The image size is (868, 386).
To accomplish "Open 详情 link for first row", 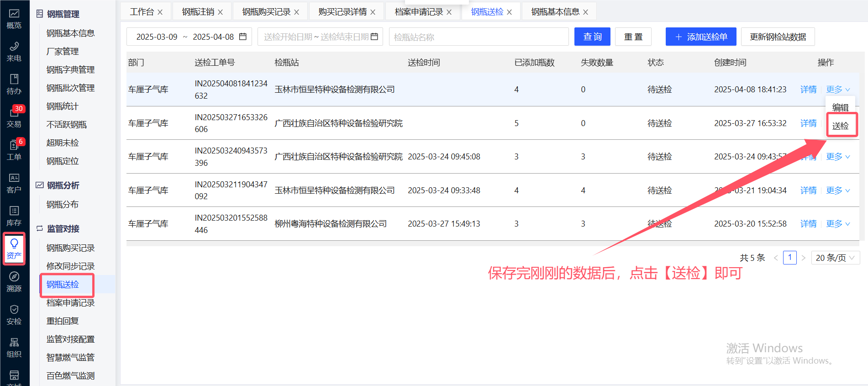I will click(x=808, y=90).
